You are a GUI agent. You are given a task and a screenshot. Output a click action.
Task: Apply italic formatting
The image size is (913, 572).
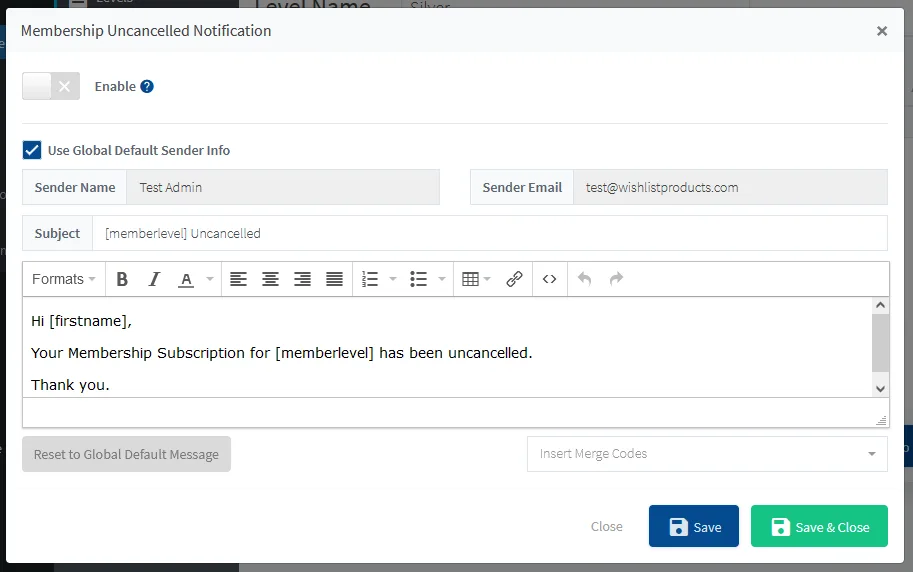[x=154, y=279]
